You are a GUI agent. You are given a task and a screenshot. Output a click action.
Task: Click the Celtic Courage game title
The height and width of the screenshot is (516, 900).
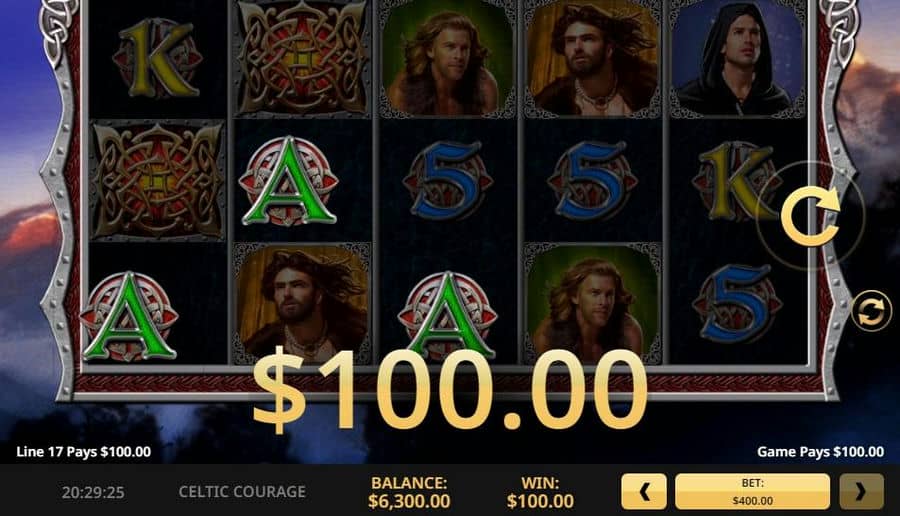coord(242,492)
